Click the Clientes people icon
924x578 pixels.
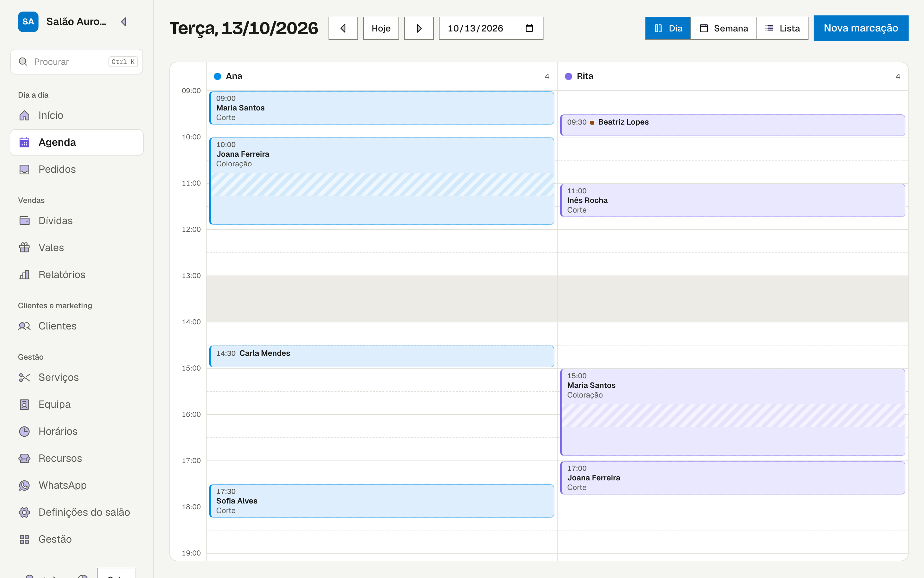click(24, 326)
